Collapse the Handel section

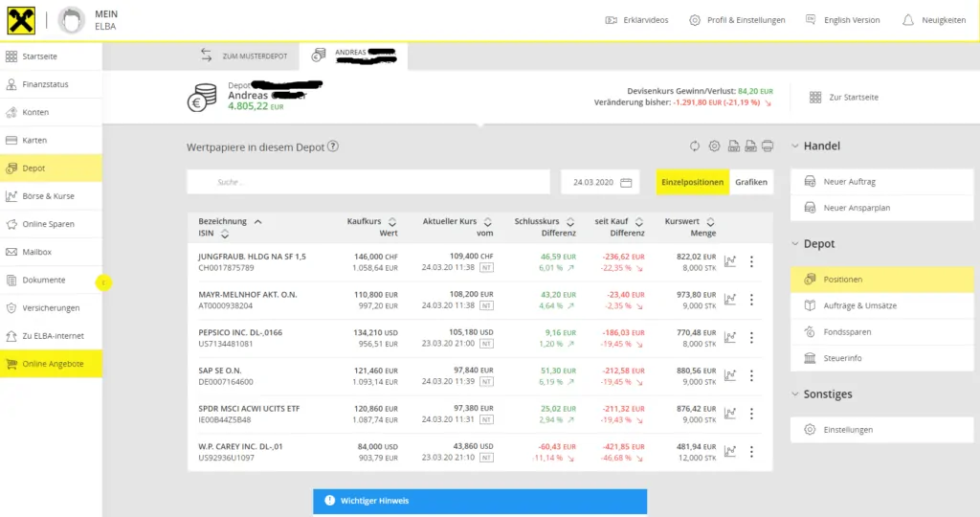tap(815, 146)
